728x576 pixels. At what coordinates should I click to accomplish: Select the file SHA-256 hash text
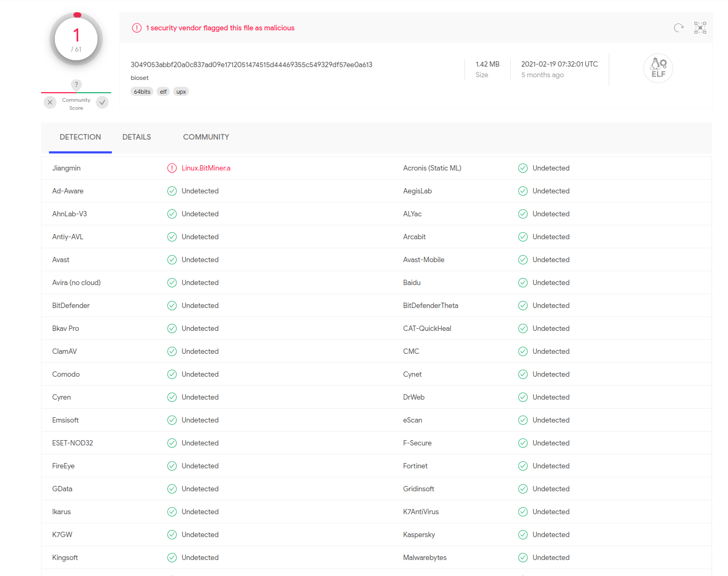click(251, 64)
